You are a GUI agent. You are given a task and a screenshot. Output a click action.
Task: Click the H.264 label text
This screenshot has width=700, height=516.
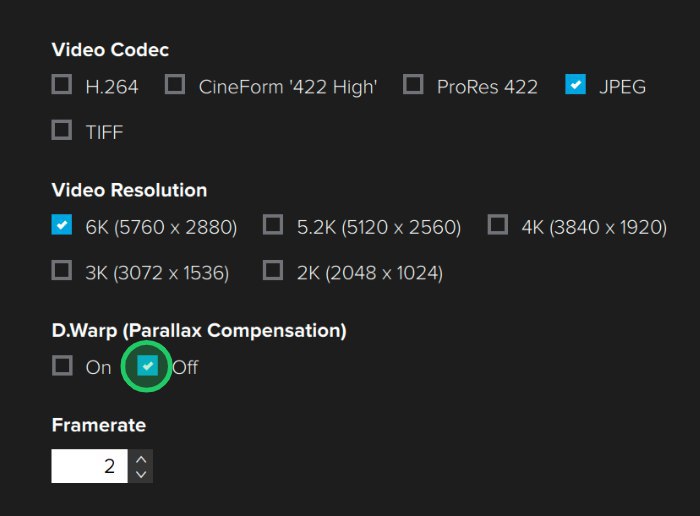[x=112, y=87]
